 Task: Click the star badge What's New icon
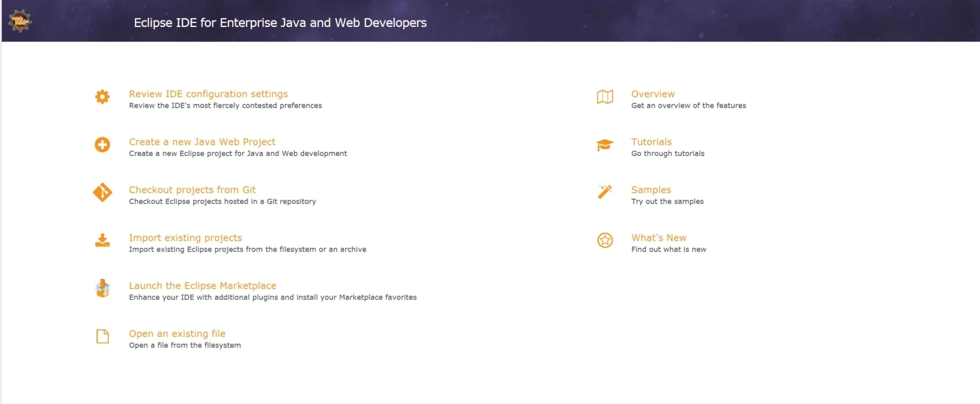pos(605,240)
